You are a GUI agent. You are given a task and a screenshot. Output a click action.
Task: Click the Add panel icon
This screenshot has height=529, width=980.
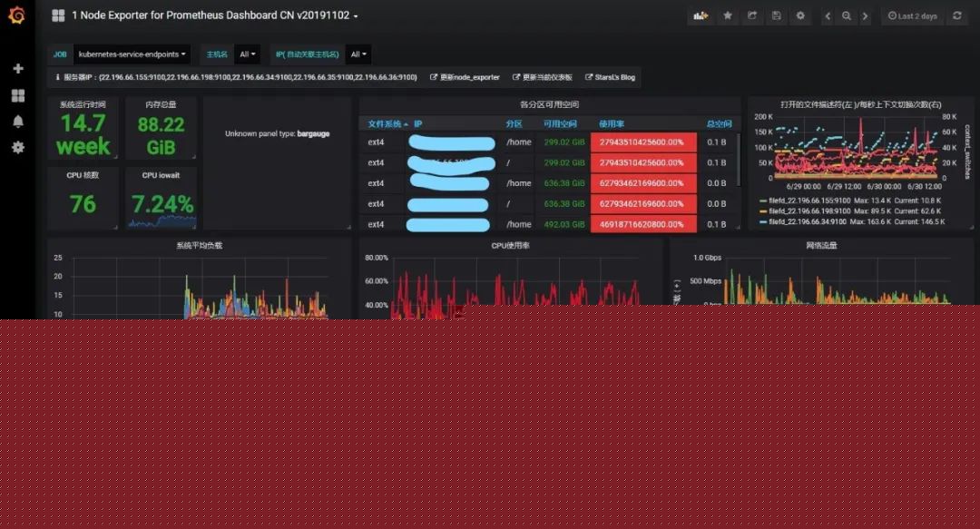701,16
